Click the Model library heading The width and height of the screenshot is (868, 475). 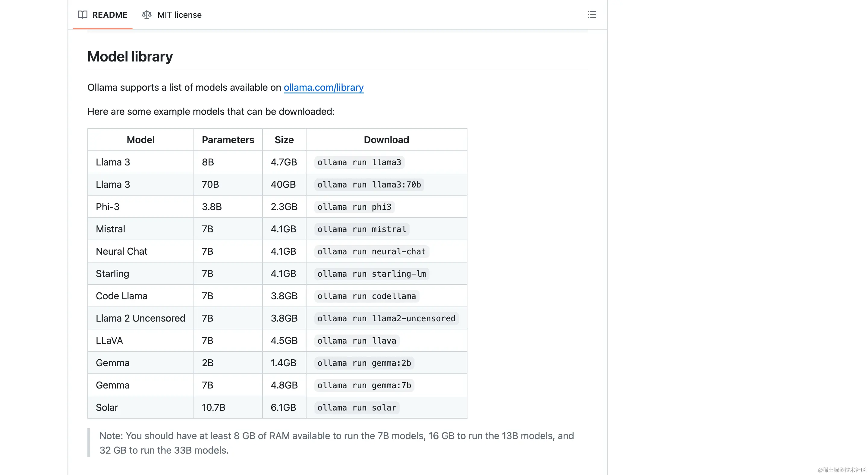[x=130, y=57]
